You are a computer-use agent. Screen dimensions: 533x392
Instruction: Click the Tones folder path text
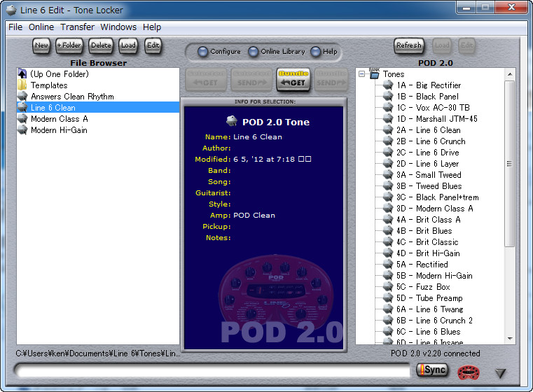pos(98,353)
